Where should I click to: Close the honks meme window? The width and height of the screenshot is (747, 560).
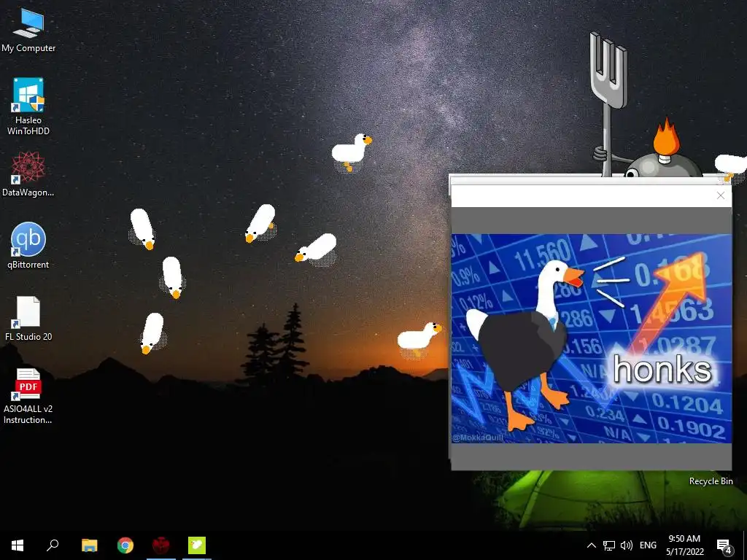pos(720,195)
